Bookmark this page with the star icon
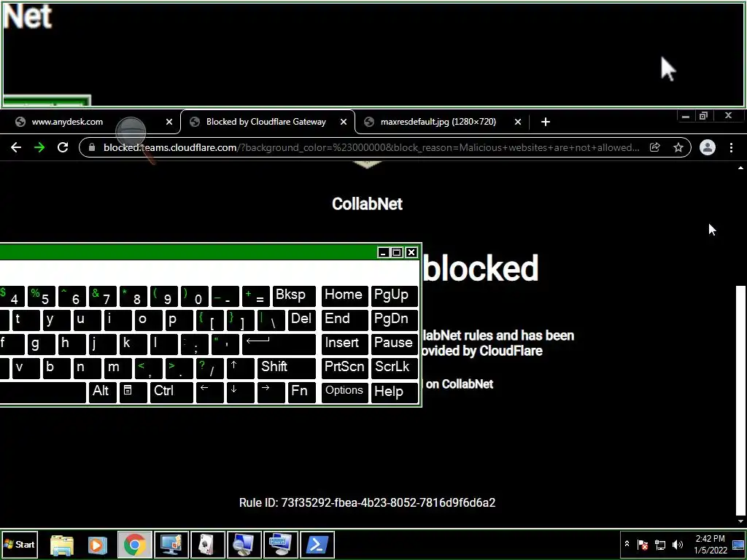Image resolution: width=747 pixels, height=560 pixels. (678, 147)
